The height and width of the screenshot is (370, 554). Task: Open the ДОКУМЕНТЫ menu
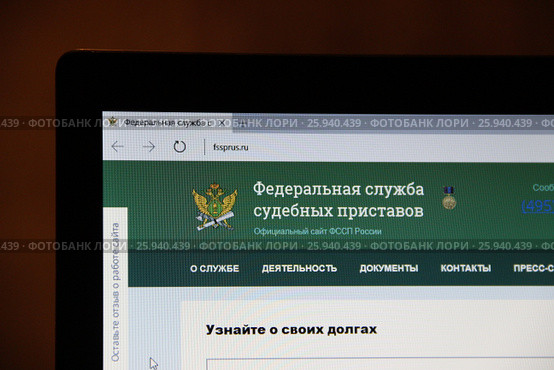tap(389, 268)
